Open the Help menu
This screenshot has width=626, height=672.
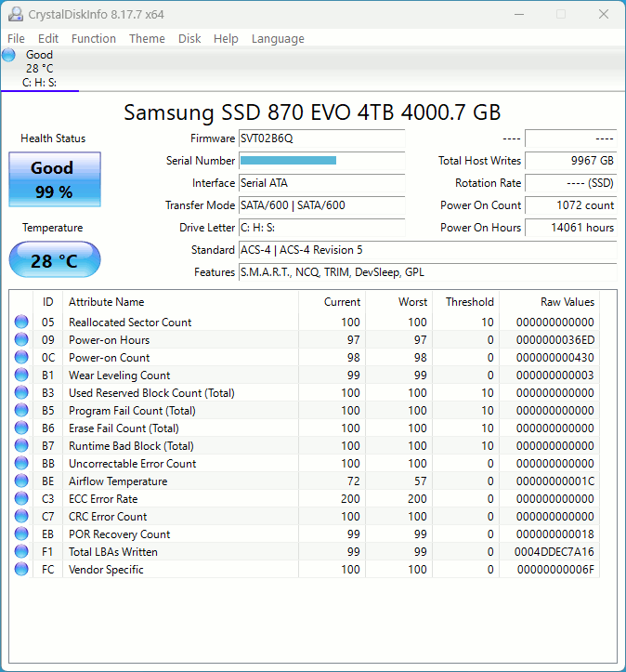(226, 38)
